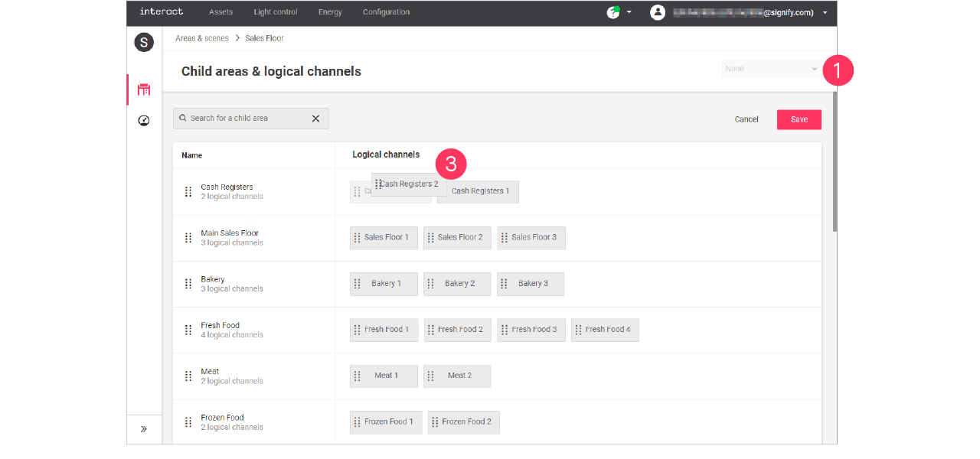Open the Energy menu
Screen dimensions: 980x459
coord(330,12)
